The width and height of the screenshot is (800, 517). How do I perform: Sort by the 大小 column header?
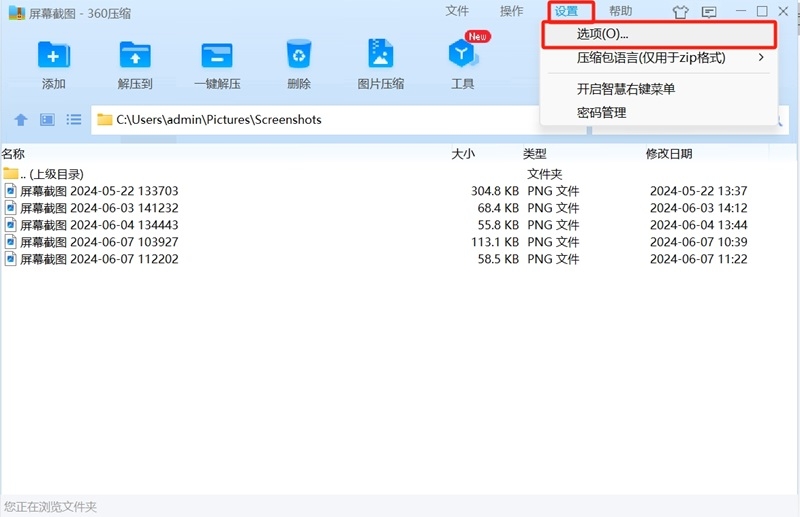pyautogui.click(x=463, y=154)
